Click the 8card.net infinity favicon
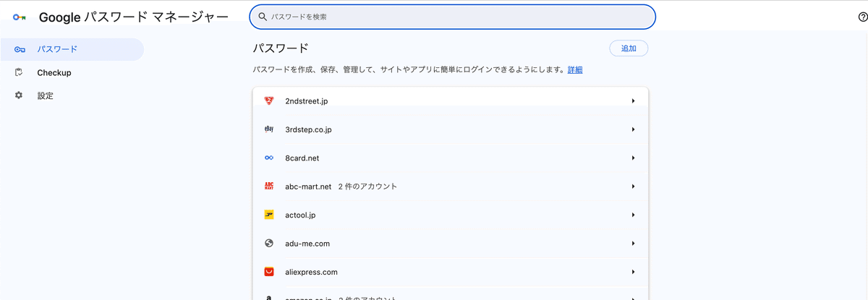Screen dimensions: 868x300 click(x=269, y=158)
